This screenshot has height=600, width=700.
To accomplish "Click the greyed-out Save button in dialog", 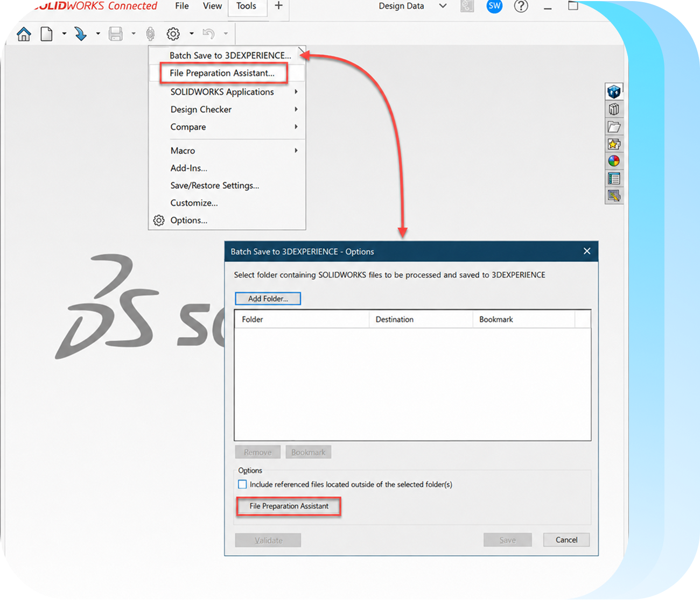I will [507, 540].
